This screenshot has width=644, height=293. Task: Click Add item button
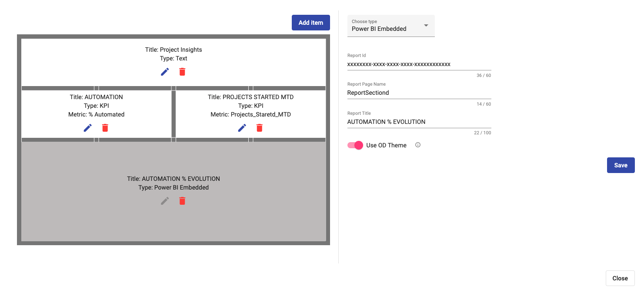pyautogui.click(x=311, y=23)
